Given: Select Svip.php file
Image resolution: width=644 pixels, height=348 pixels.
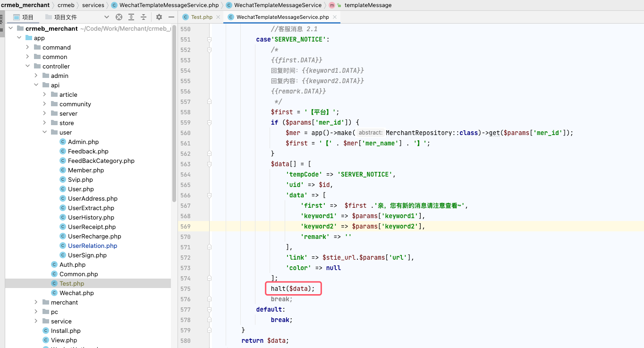Looking at the screenshot, I should coord(80,179).
